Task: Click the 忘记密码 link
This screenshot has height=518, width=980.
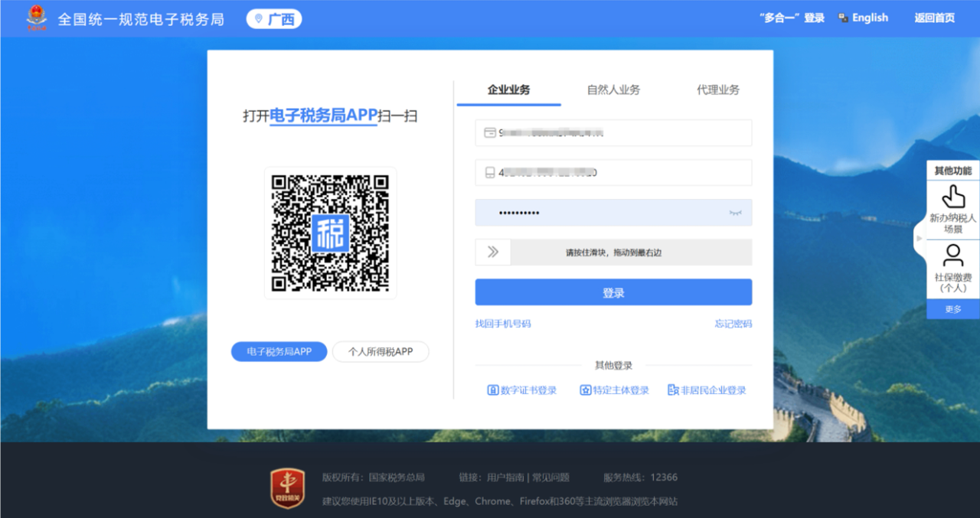Action: click(733, 324)
